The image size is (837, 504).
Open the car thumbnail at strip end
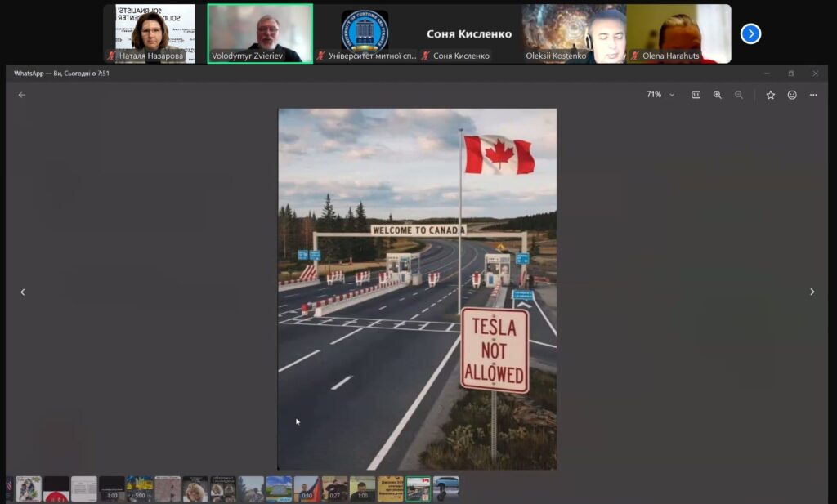[445, 489]
